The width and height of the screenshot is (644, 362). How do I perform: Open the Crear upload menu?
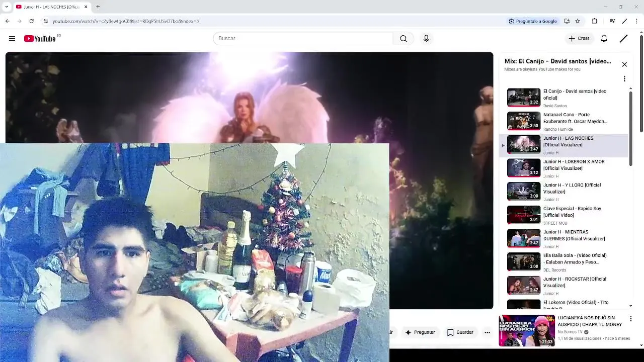(x=579, y=38)
